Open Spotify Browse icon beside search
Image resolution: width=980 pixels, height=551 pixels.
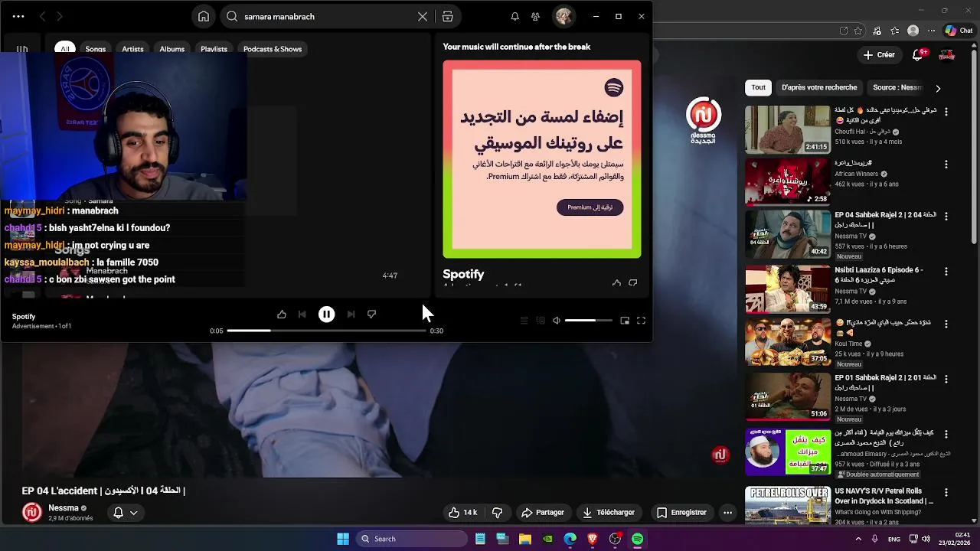point(448,16)
